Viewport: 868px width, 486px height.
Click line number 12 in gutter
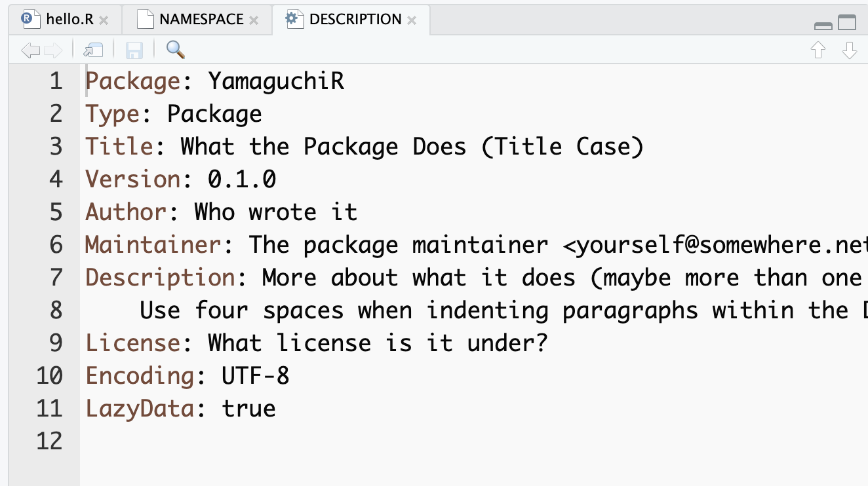(x=49, y=441)
